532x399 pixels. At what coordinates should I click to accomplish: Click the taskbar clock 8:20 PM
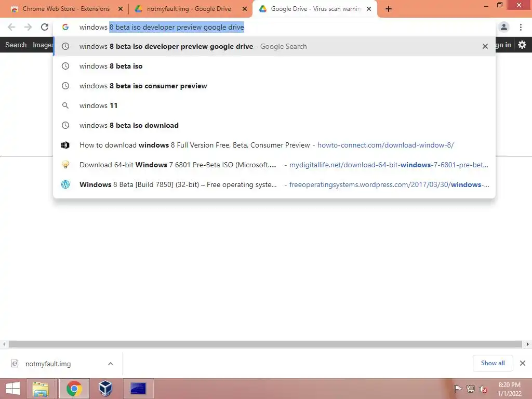[509, 389]
